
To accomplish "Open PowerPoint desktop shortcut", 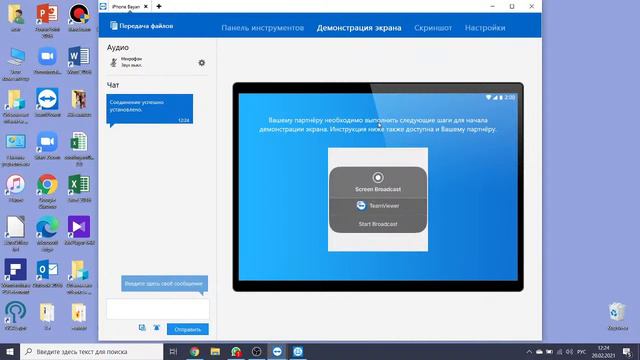I will pyautogui.click(x=47, y=20).
